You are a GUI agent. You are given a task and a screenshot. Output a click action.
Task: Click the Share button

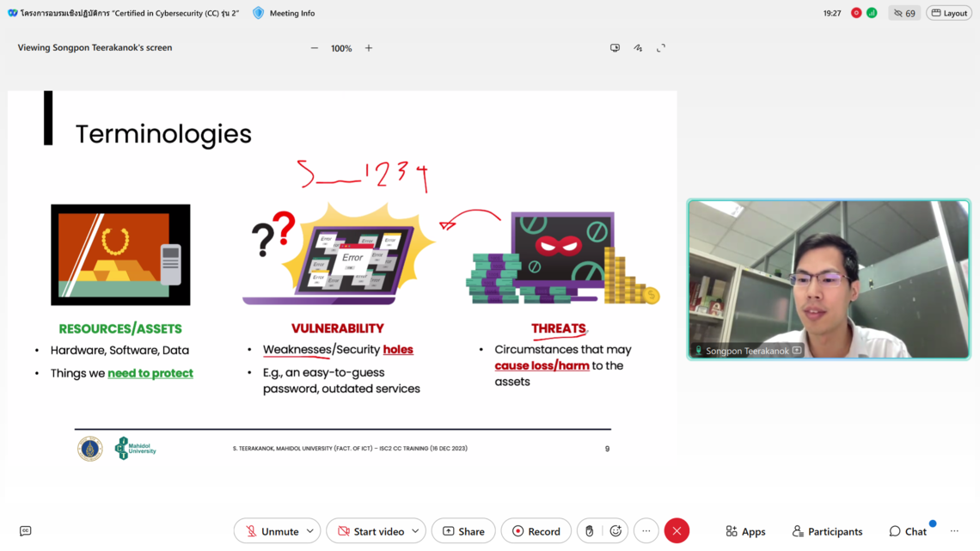462,531
